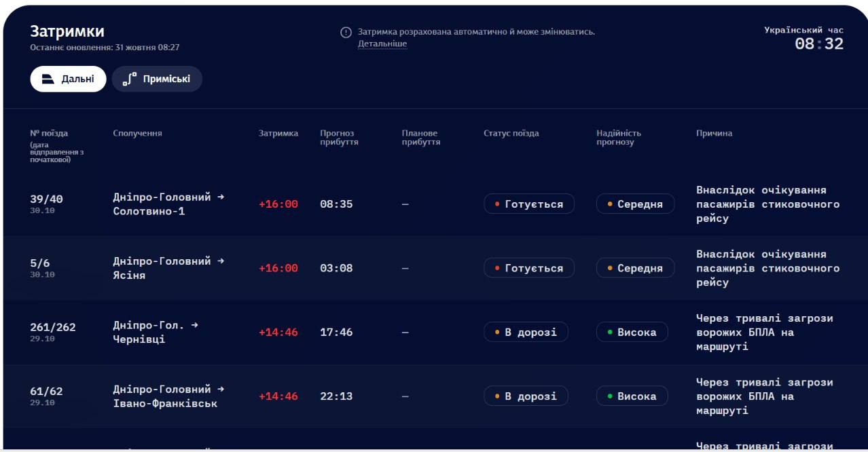Click the Сполучення column header
The height and width of the screenshot is (452, 868).
point(137,133)
